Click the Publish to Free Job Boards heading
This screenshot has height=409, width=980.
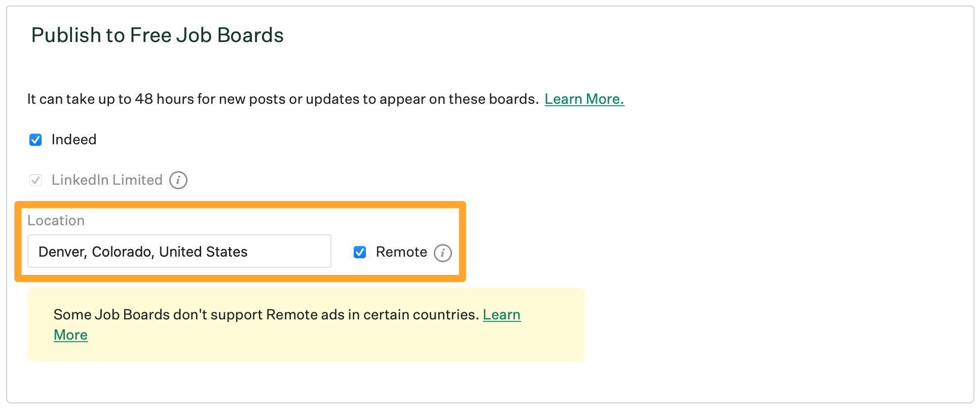click(158, 35)
